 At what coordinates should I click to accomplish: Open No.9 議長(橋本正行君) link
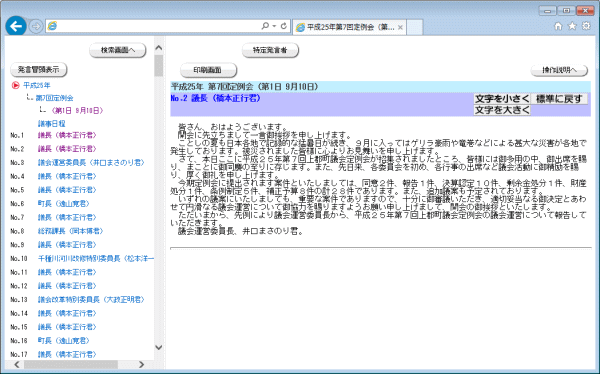[x=67, y=245]
